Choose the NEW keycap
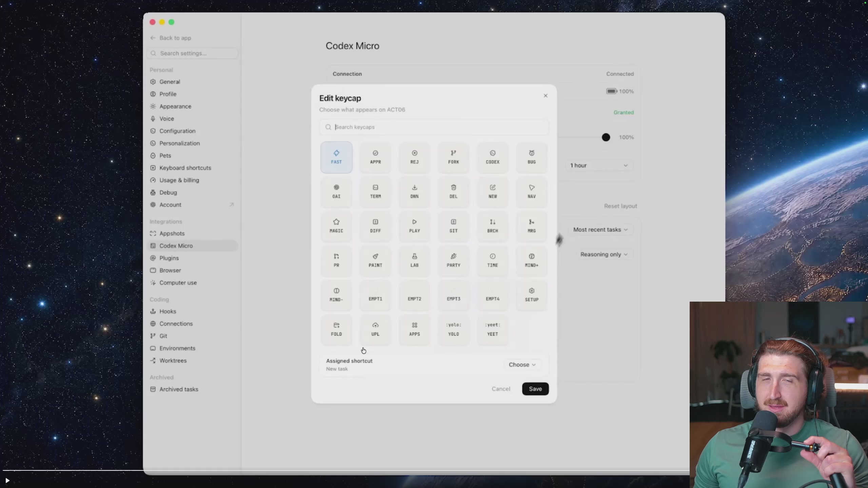Screen dimensions: 868x488 tap(492, 192)
